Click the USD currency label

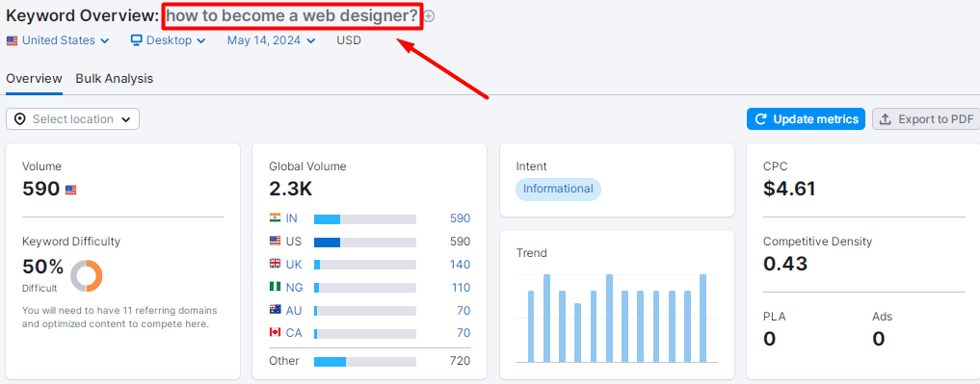click(x=349, y=40)
